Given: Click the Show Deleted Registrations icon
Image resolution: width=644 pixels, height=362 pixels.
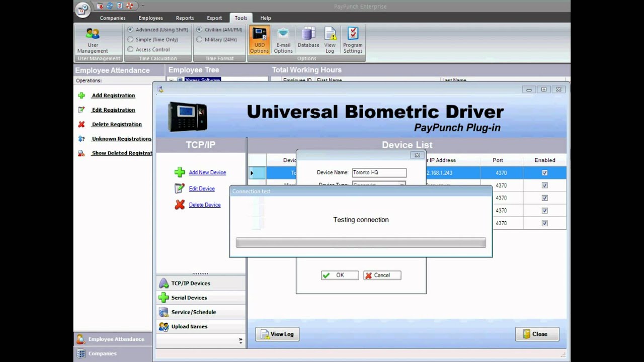Looking at the screenshot, I should (82, 153).
